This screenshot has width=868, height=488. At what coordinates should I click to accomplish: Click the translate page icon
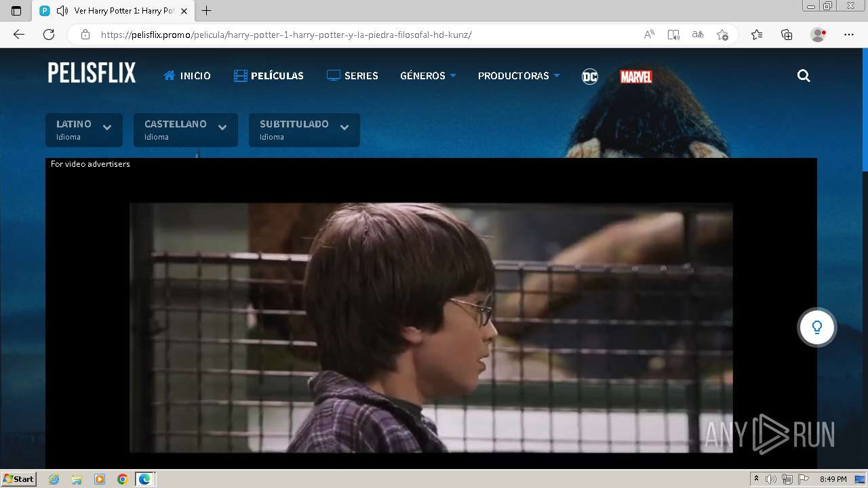pos(698,35)
